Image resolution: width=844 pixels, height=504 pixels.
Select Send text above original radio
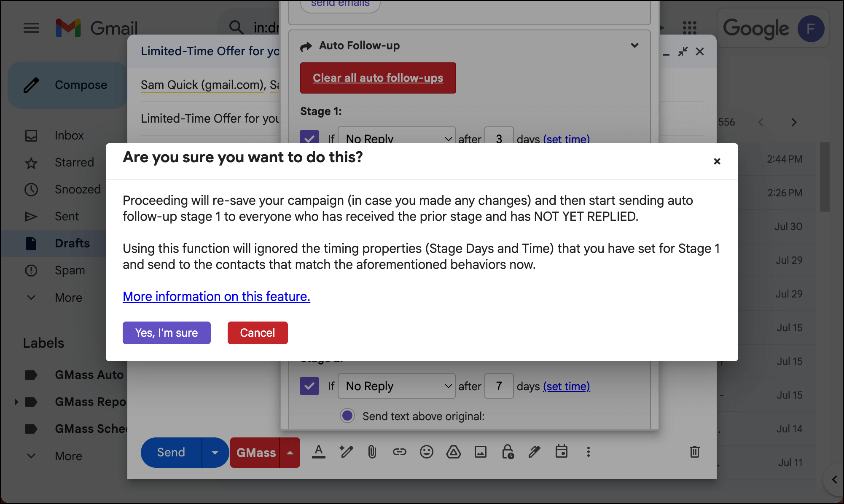coord(347,416)
